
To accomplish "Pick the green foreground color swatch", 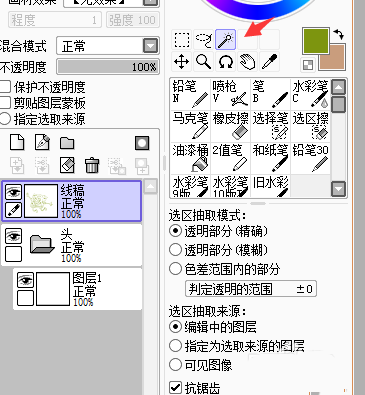I will (315, 41).
